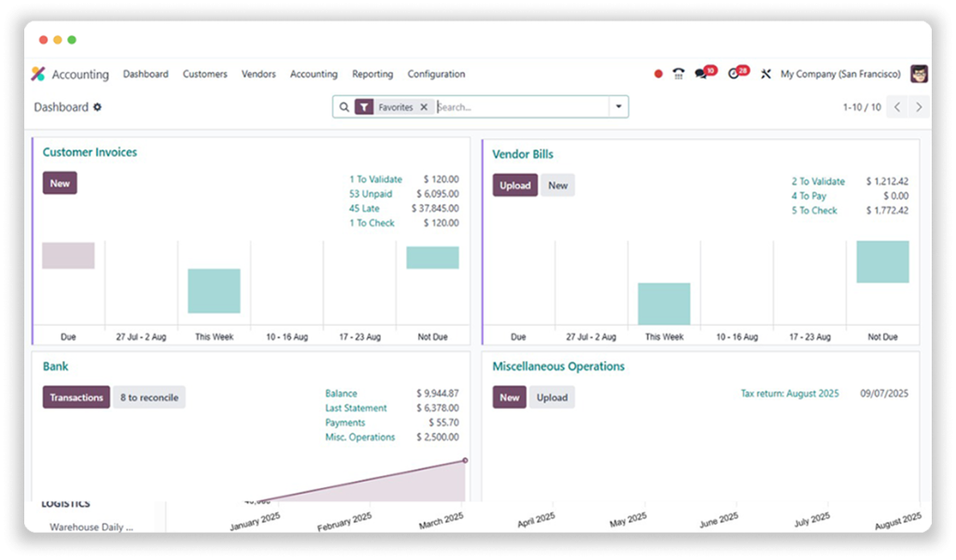956x560 pixels.
Task: Open the VoIP phone icon
Action: tap(679, 74)
